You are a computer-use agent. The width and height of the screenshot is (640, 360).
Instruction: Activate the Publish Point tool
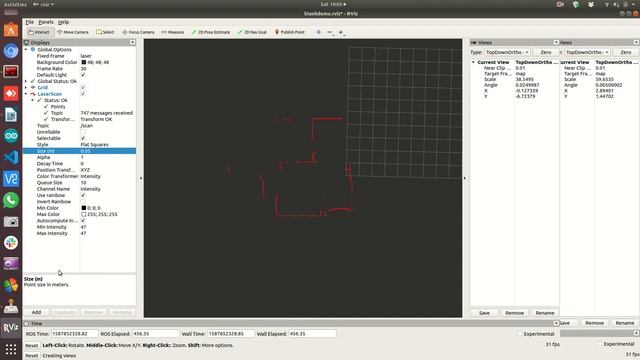pyautogui.click(x=290, y=32)
